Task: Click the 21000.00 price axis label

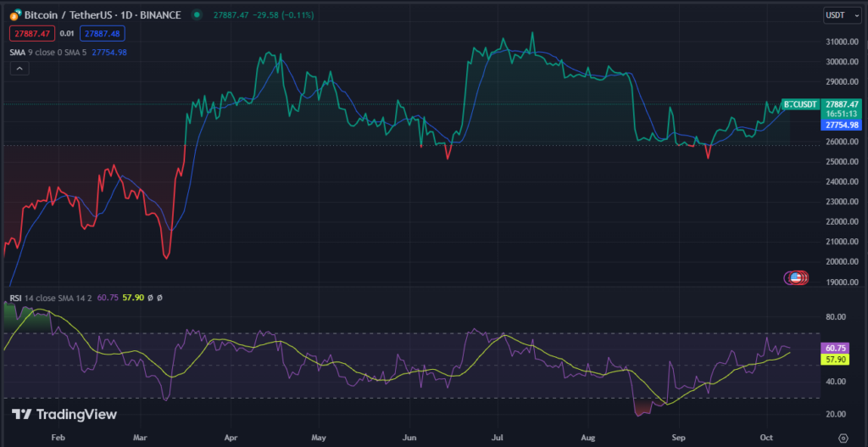Action: [842, 242]
